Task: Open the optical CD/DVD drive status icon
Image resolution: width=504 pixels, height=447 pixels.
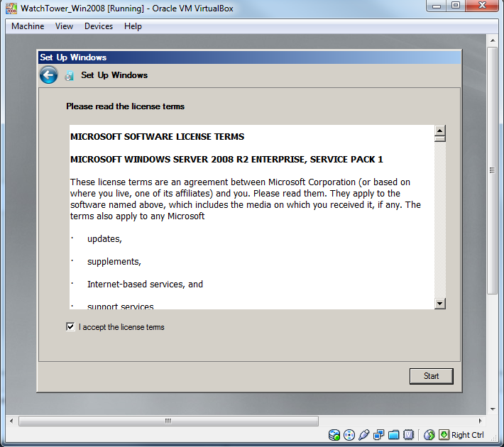Action: tap(349, 435)
